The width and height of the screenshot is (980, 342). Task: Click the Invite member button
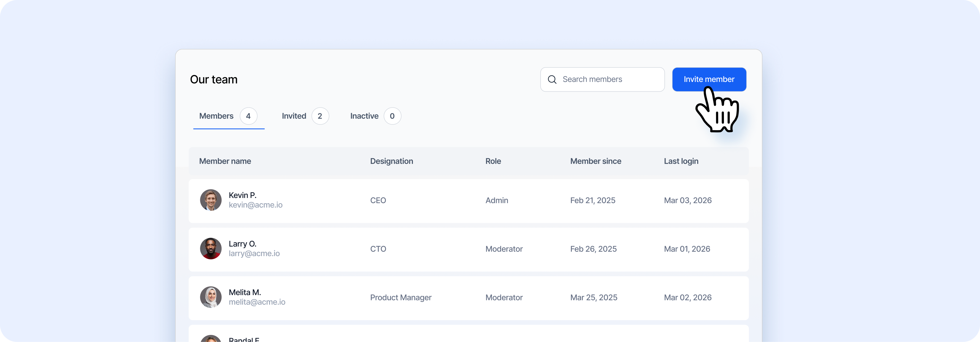[709, 79]
